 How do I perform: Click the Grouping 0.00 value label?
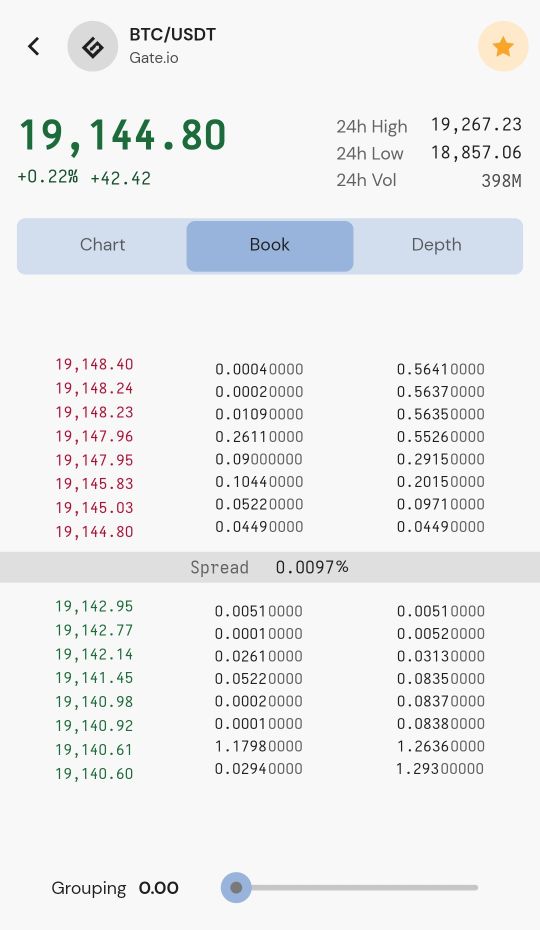pyautogui.click(x=158, y=888)
